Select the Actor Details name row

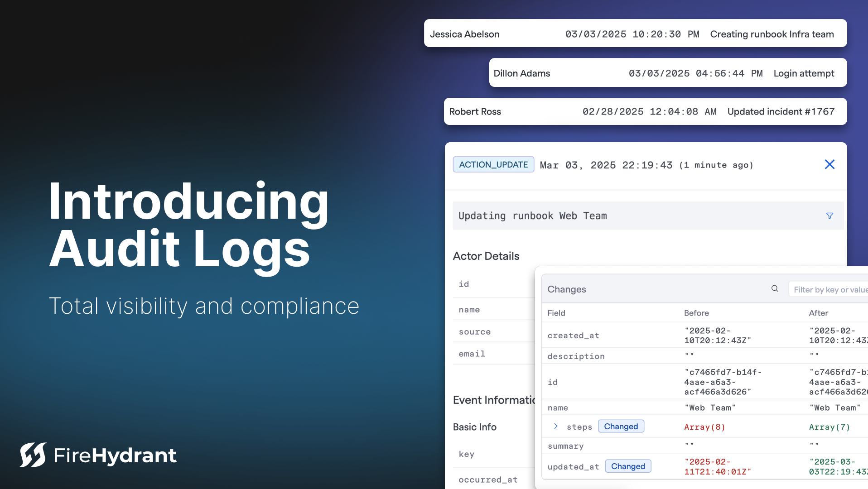494,310
